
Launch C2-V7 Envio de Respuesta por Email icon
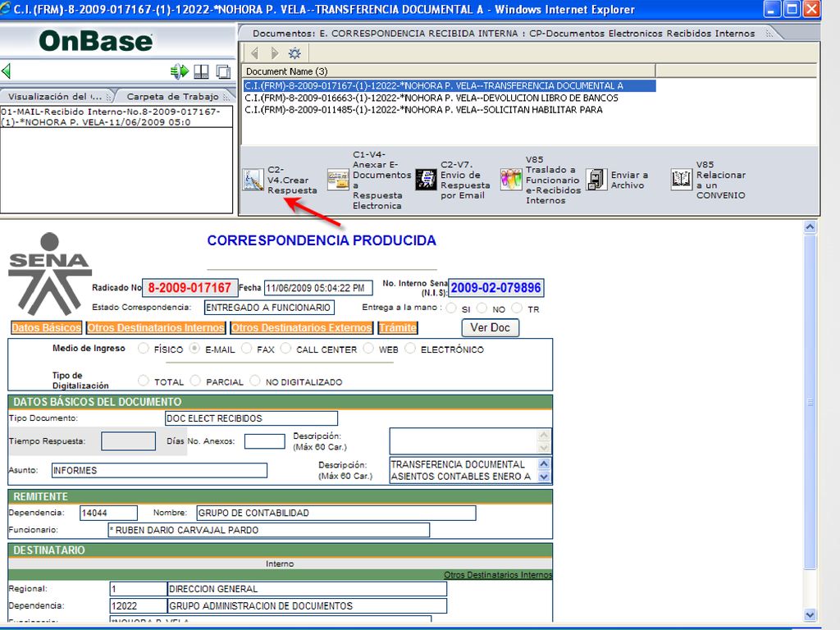coord(426,180)
